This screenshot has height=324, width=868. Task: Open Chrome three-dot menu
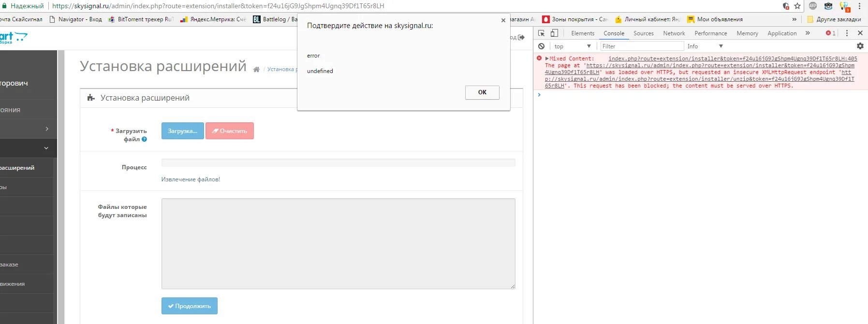pos(859,6)
